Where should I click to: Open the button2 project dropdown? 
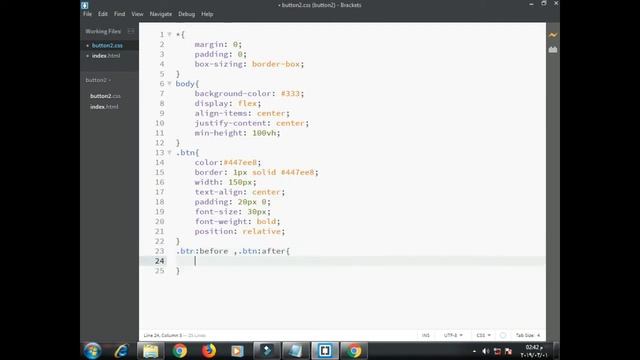98,80
